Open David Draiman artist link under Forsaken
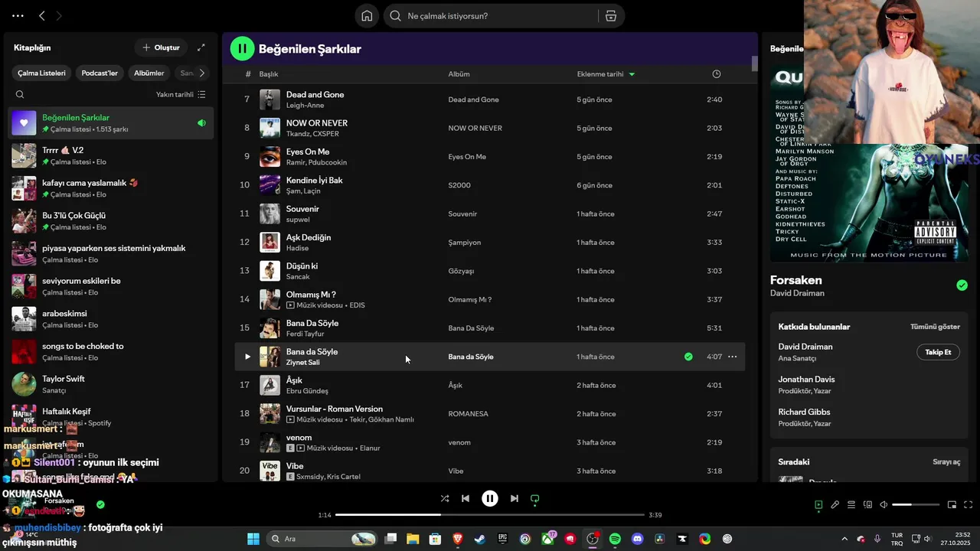 (797, 293)
